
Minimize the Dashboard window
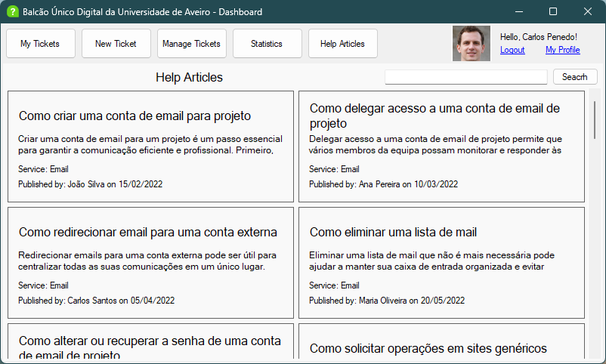pyautogui.click(x=519, y=11)
